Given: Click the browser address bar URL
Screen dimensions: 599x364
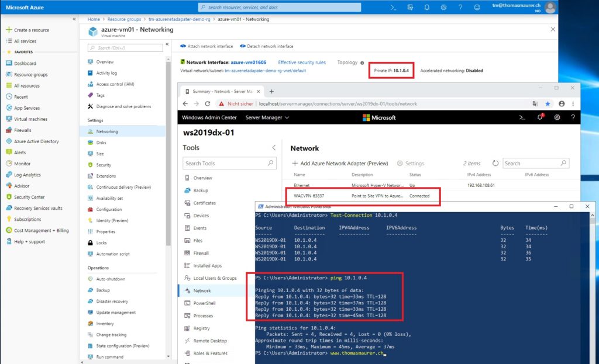Looking at the screenshot, I should (338, 104).
